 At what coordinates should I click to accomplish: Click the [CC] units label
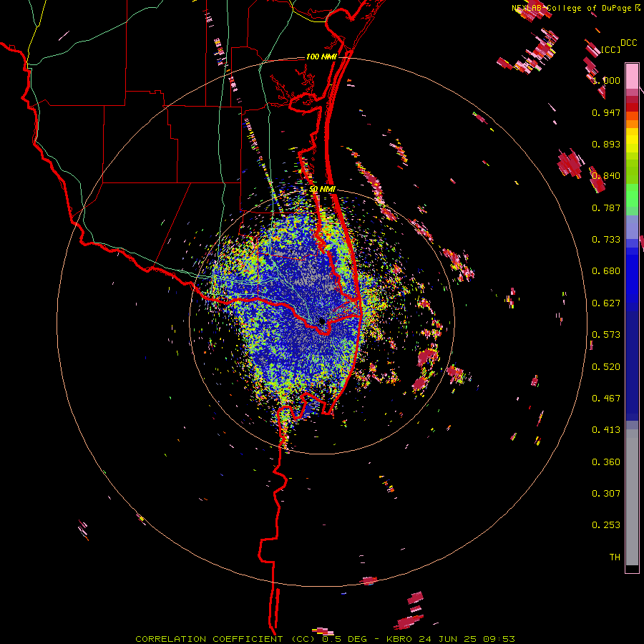click(611, 49)
